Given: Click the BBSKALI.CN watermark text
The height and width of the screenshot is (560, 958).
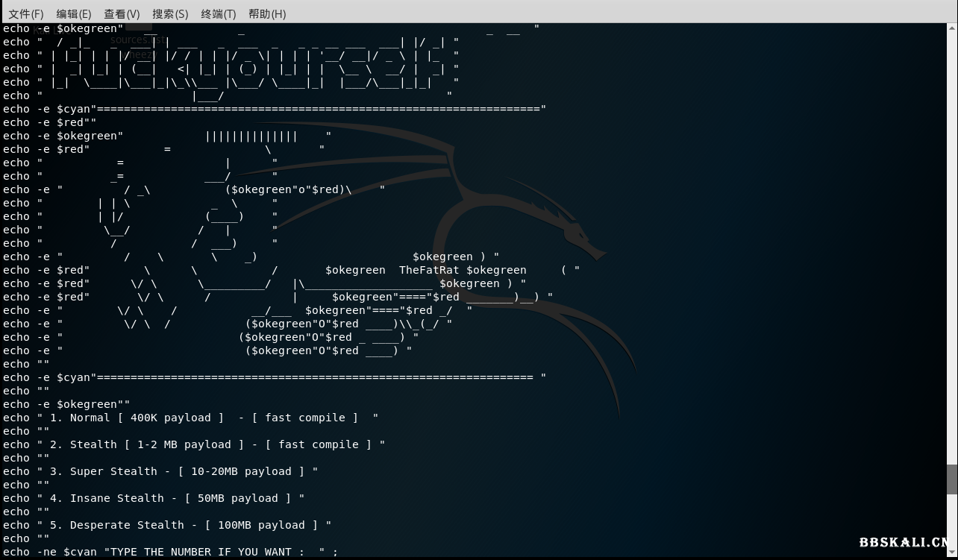Looking at the screenshot, I should (907, 543).
